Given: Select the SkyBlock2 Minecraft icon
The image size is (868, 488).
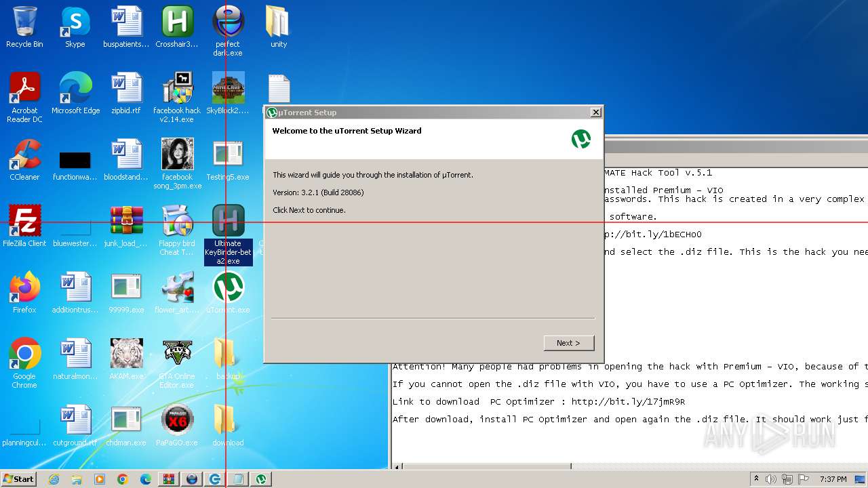Looking at the screenshot, I should (x=228, y=94).
